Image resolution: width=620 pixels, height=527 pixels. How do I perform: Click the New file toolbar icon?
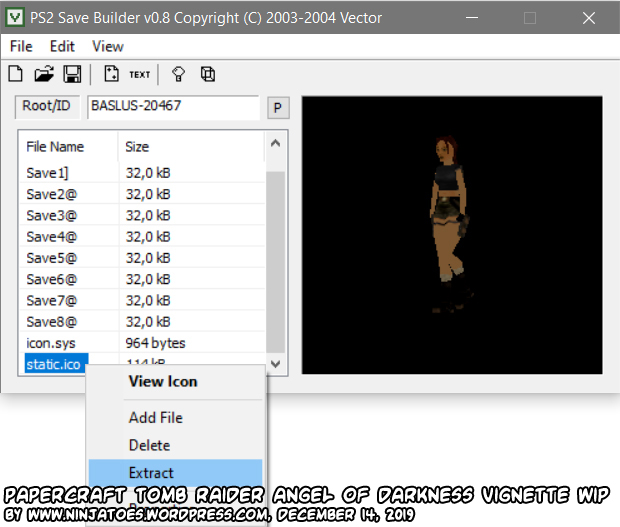point(16,74)
